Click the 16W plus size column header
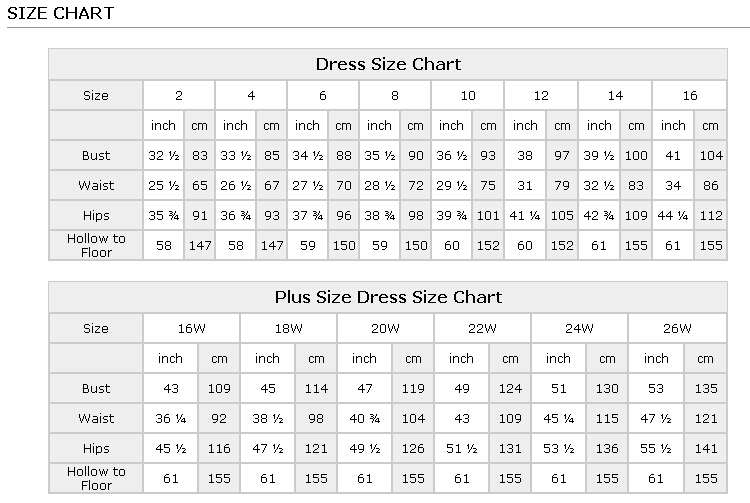 (x=191, y=329)
